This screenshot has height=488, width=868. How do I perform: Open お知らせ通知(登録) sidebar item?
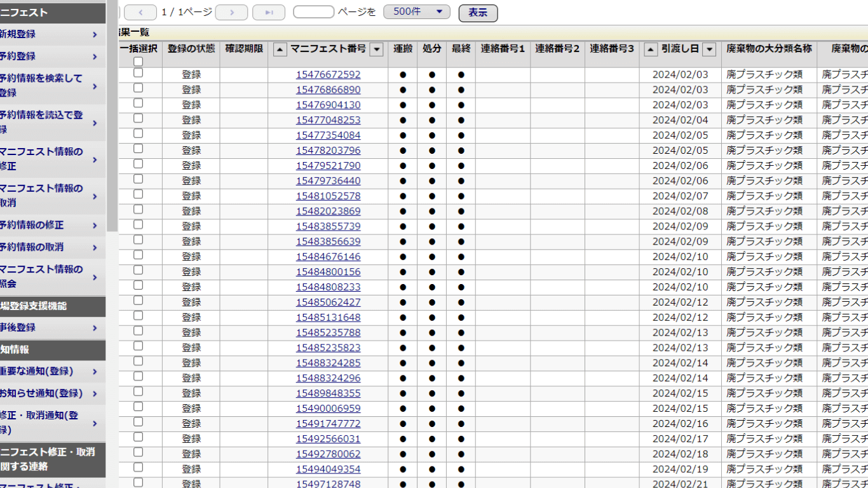pyautogui.click(x=52, y=393)
